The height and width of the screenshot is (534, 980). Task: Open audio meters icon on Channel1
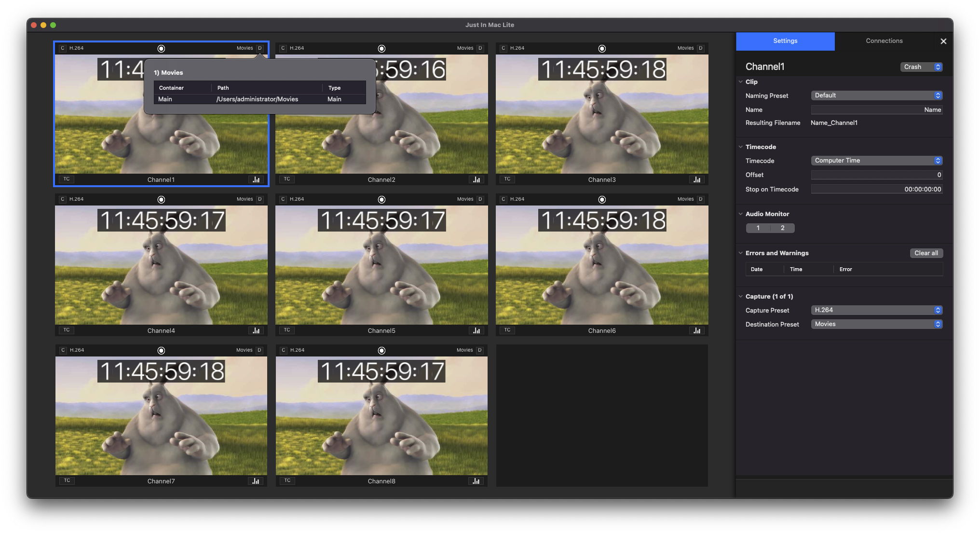256,179
